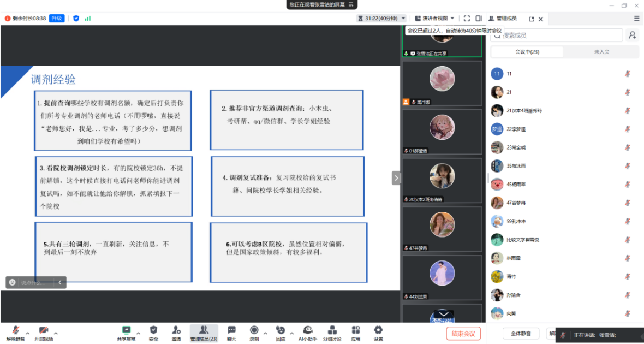Screen dimensions: 644x344
Task: Click the 全体静音 mute all button
Action: (x=521, y=334)
